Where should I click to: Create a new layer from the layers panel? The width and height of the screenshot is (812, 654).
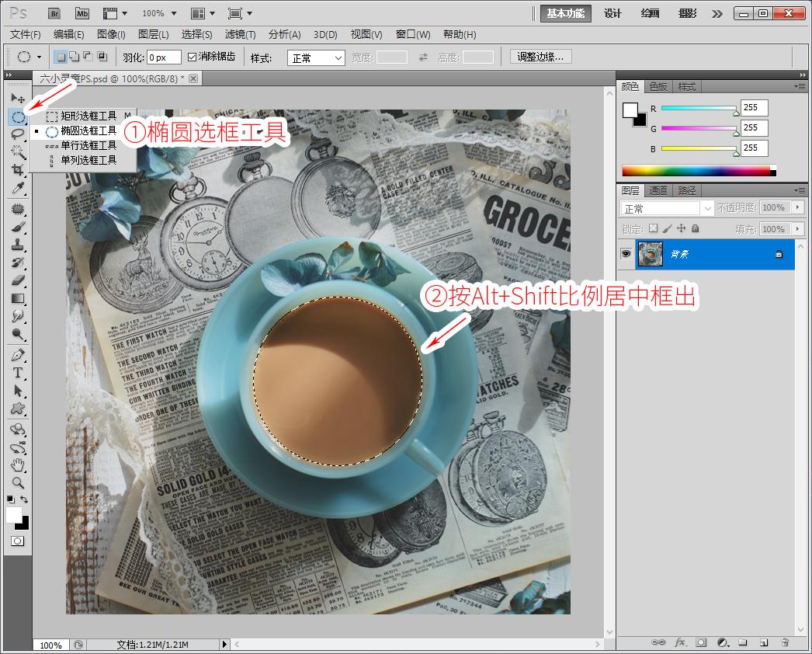click(x=763, y=643)
